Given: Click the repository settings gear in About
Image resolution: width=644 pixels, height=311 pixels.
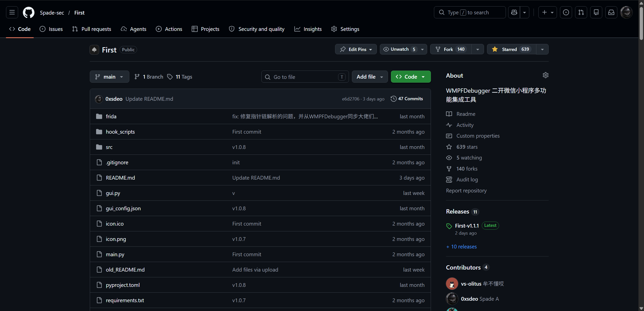Looking at the screenshot, I should click(x=545, y=75).
